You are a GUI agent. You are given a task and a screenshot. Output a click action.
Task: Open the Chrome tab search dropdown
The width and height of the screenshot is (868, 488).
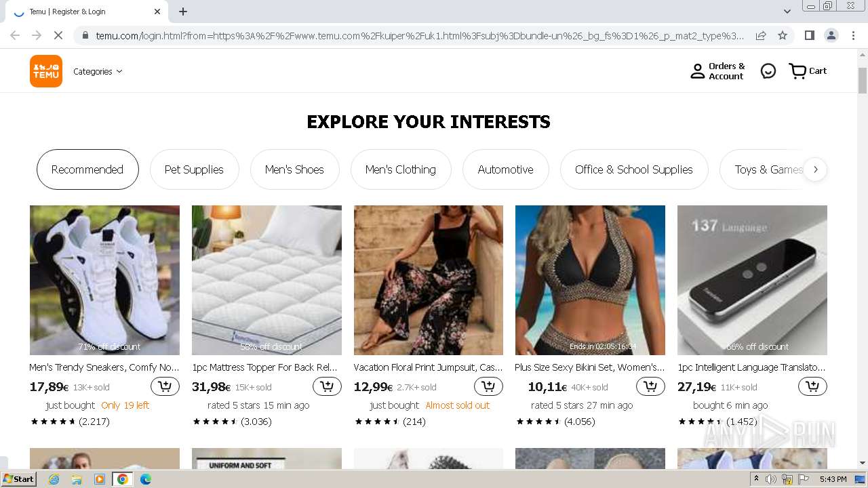coord(787,12)
